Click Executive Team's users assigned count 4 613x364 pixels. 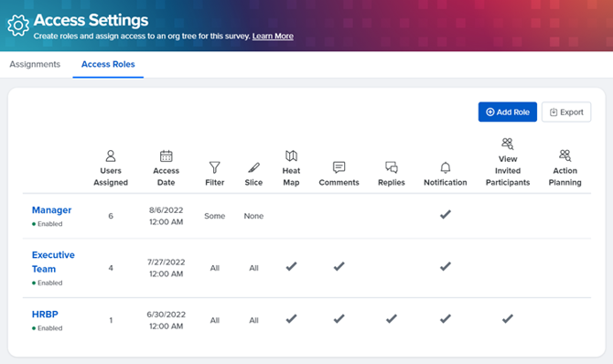tap(111, 268)
